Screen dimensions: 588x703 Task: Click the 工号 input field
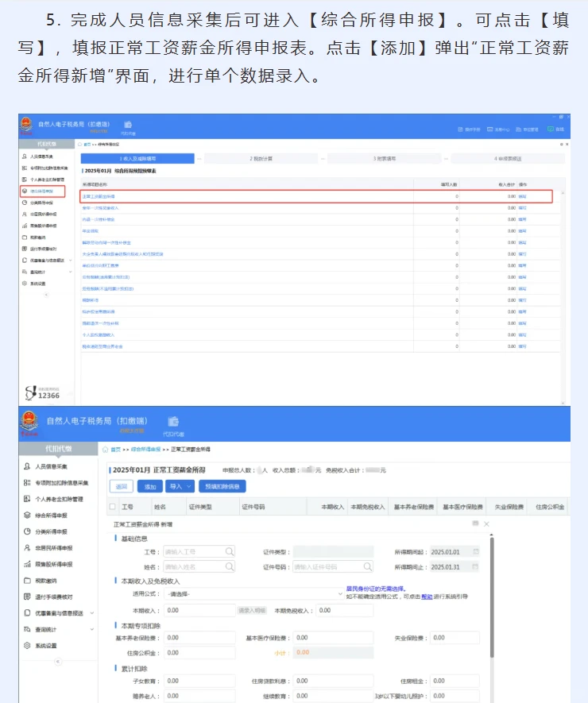(199, 551)
